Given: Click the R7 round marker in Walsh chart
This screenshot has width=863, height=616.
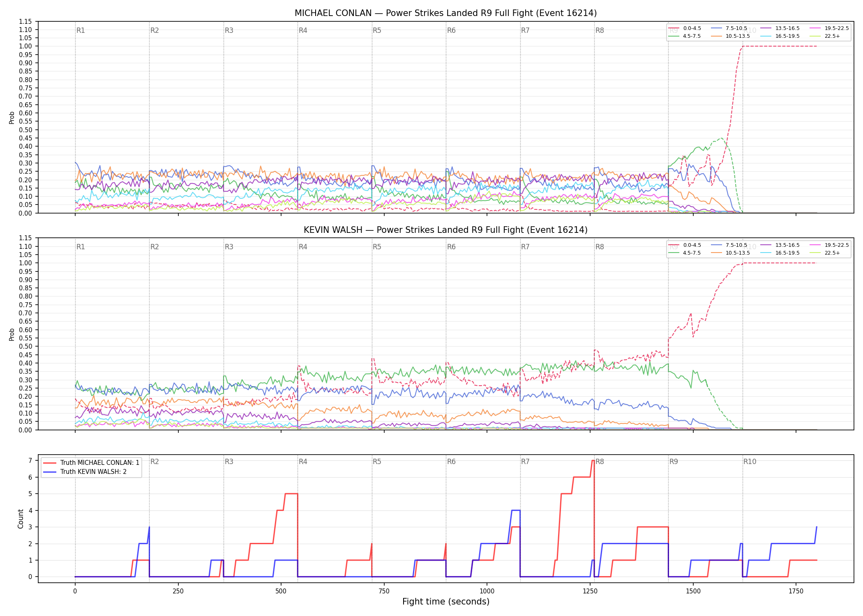Looking at the screenshot, I should pyautogui.click(x=525, y=247).
